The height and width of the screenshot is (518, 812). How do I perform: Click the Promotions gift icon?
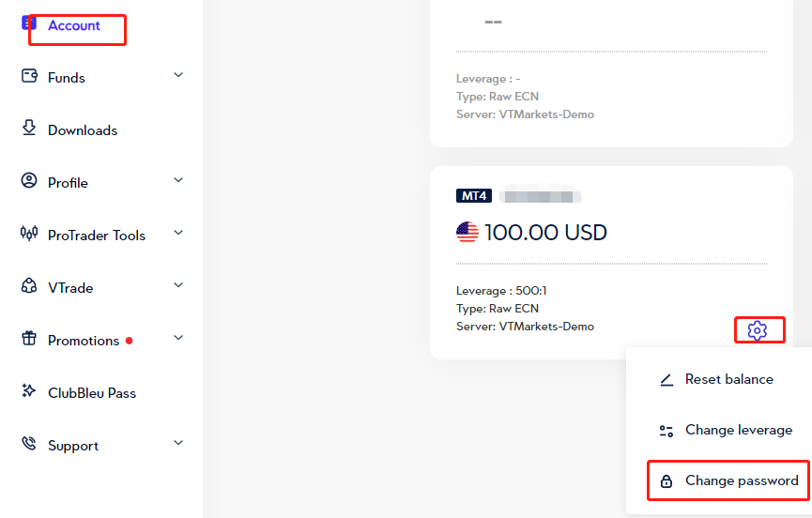click(29, 339)
